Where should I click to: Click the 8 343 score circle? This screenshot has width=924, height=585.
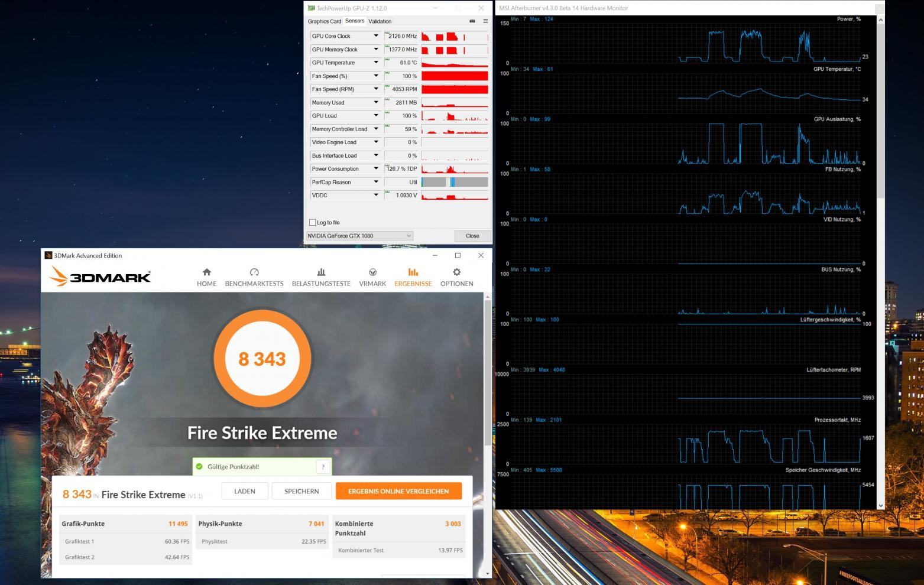(262, 358)
